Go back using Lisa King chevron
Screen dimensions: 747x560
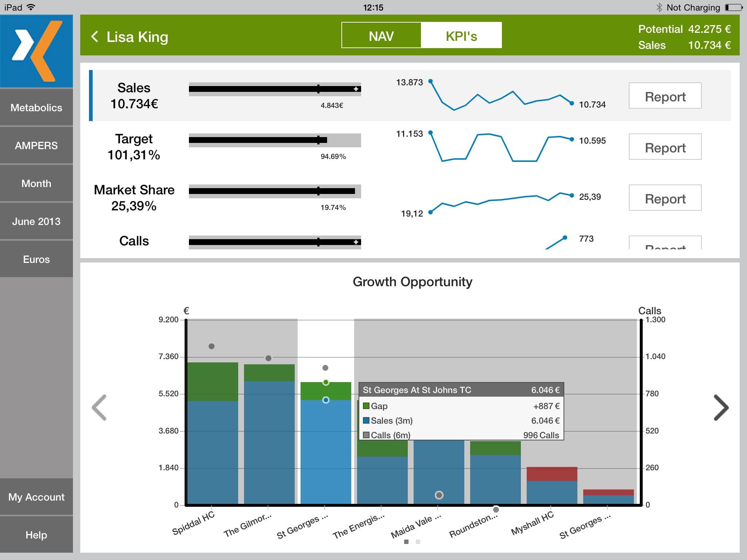coord(95,36)
